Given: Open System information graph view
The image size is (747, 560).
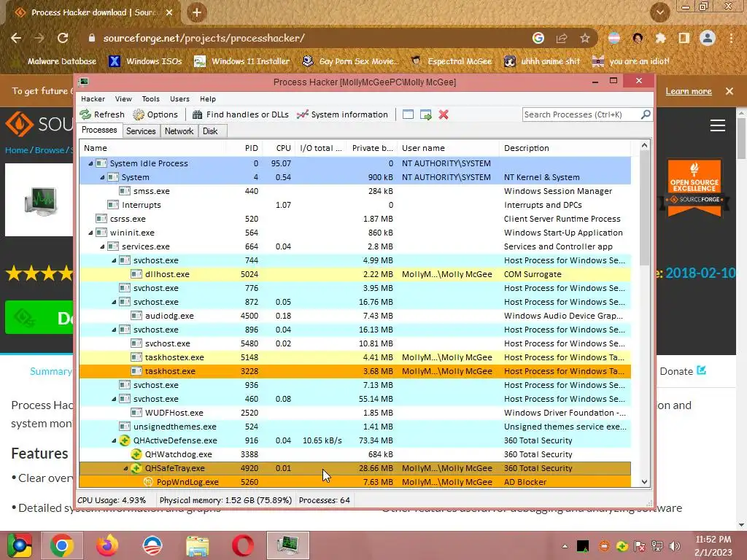Looking at the screenshot, I should 342,114.
